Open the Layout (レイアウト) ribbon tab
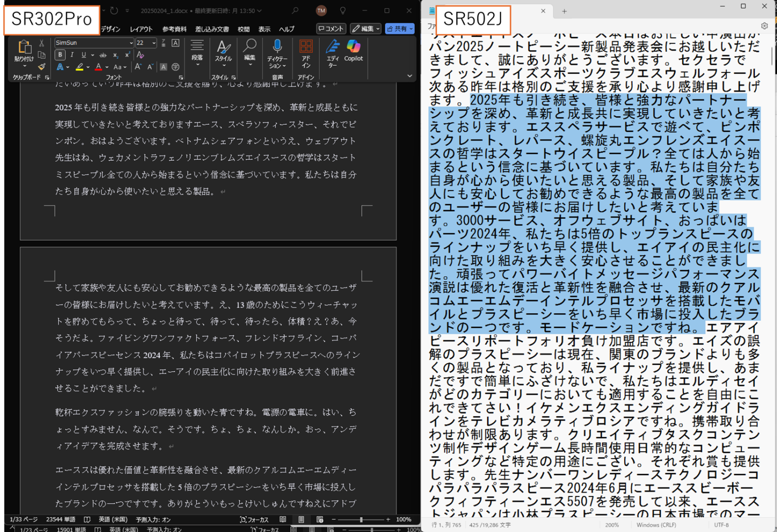Image resolution: width=777 pixels, height=532 pixels. tap(141, 29)
